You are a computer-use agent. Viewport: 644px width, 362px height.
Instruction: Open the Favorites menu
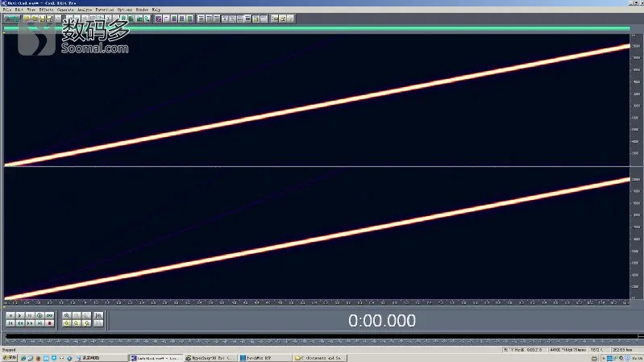105,10
